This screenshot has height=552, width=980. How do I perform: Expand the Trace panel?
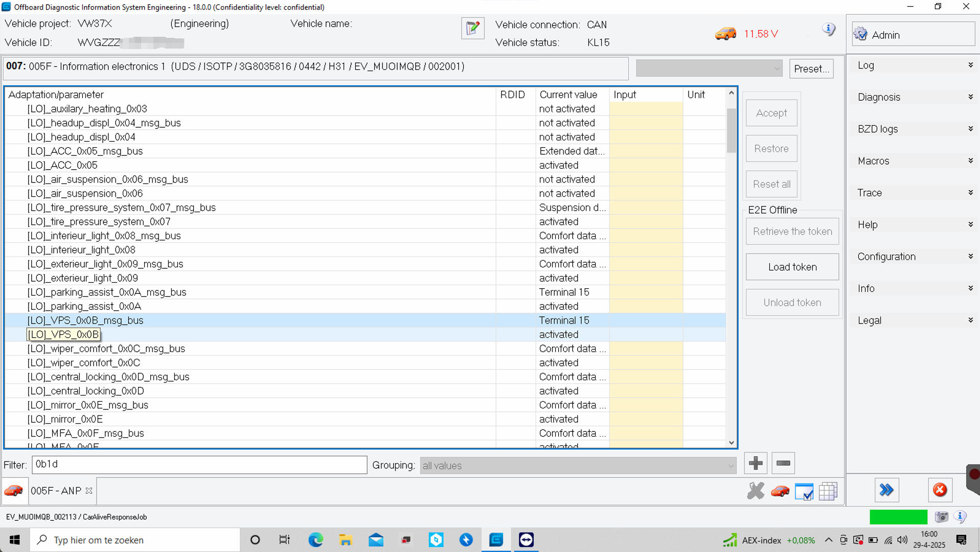tap(914, 193)
